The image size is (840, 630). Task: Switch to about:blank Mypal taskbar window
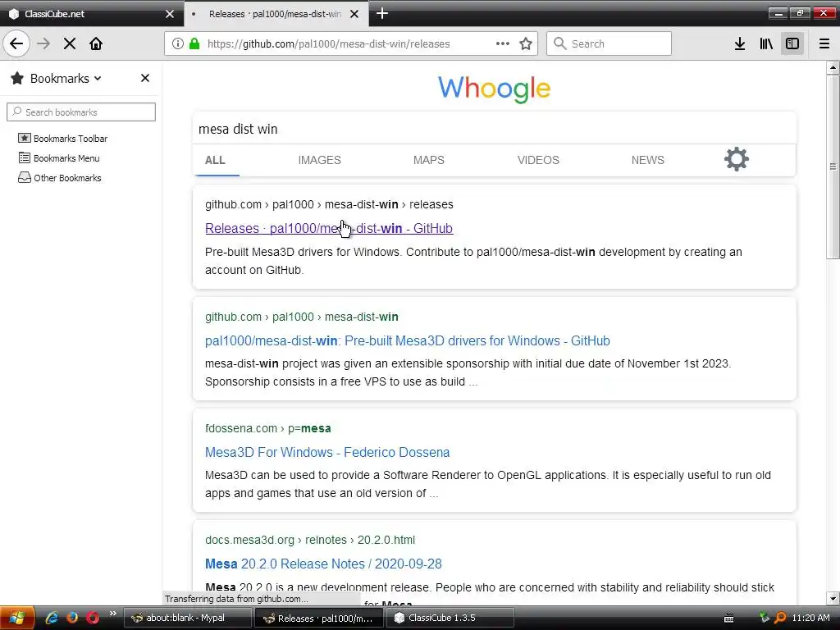(x=187, y=618)
